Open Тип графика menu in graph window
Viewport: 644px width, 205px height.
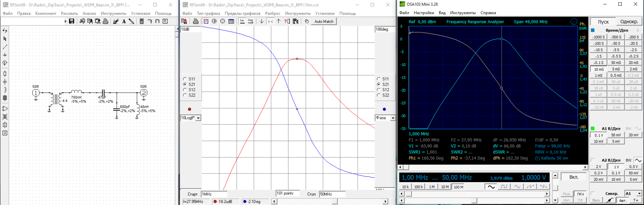(x=208, y=14)
